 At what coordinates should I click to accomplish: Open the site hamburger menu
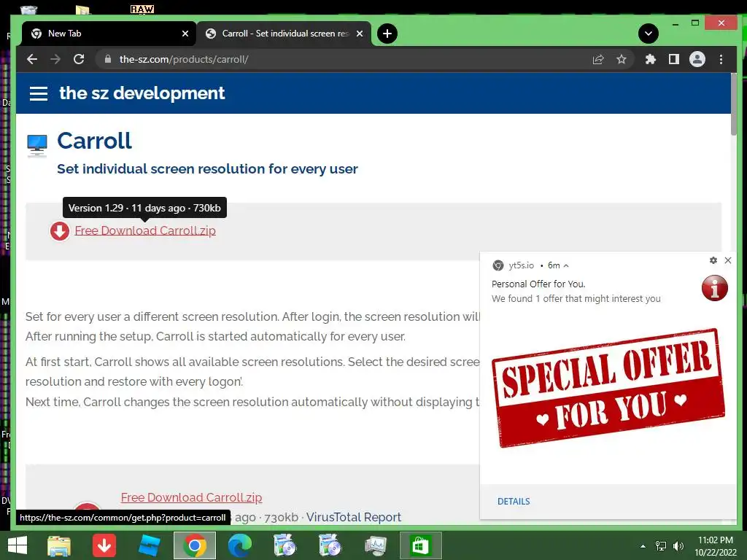(x=39, y=93)
